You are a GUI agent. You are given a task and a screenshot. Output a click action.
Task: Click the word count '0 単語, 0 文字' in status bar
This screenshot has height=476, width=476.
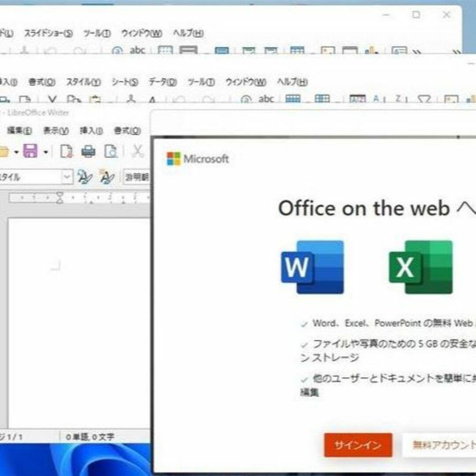point(90,437)
